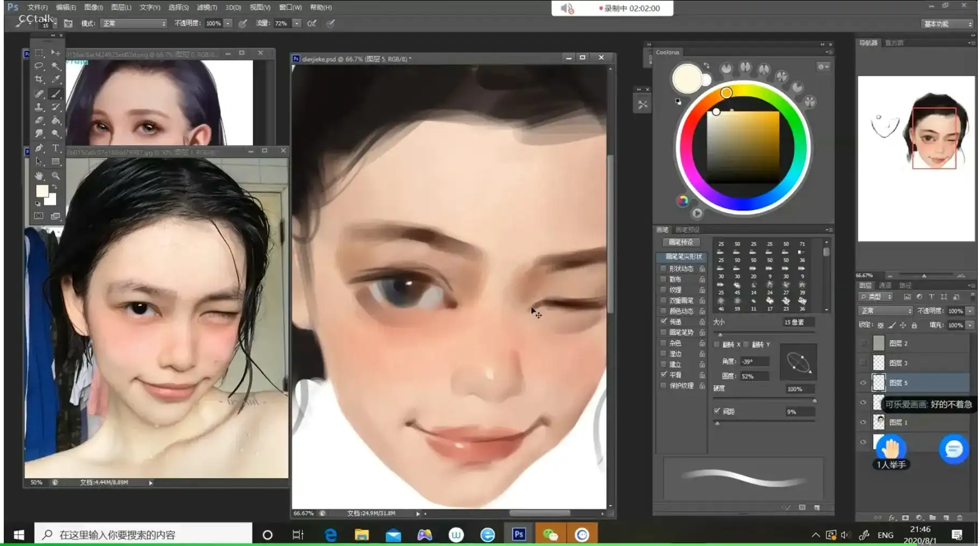Pick the Eraser tool in toolbox

tap(39, 120)
